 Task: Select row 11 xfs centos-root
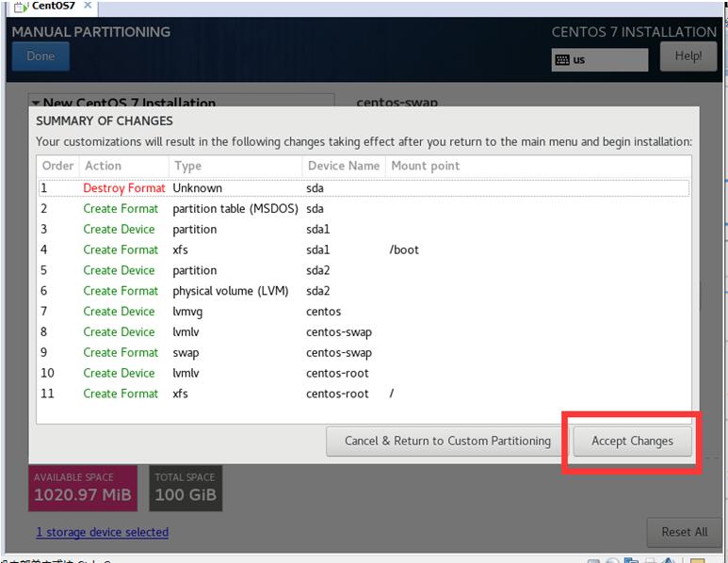[364, 394]
